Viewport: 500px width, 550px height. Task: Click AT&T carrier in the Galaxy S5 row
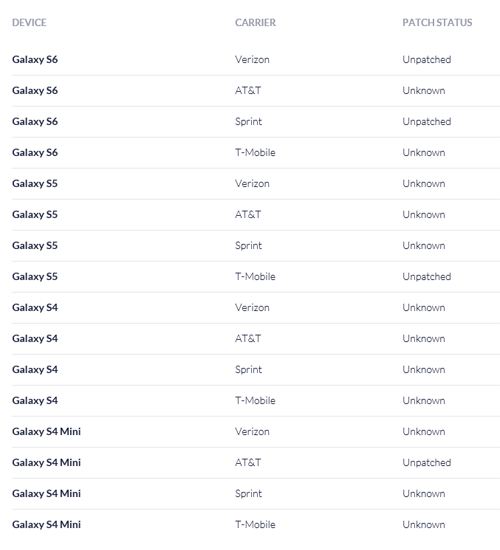pos(248,214)
